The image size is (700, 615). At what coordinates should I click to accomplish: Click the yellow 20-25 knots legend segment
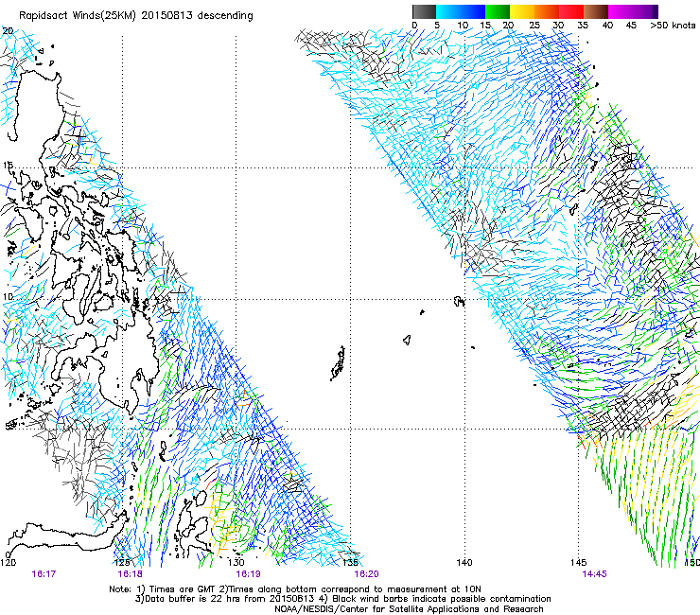(x=522, y=11)
